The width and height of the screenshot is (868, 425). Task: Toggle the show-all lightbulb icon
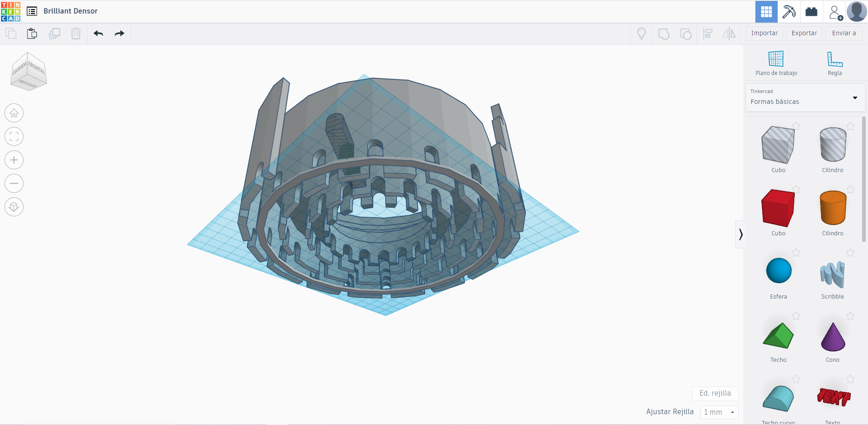(642, 33)
